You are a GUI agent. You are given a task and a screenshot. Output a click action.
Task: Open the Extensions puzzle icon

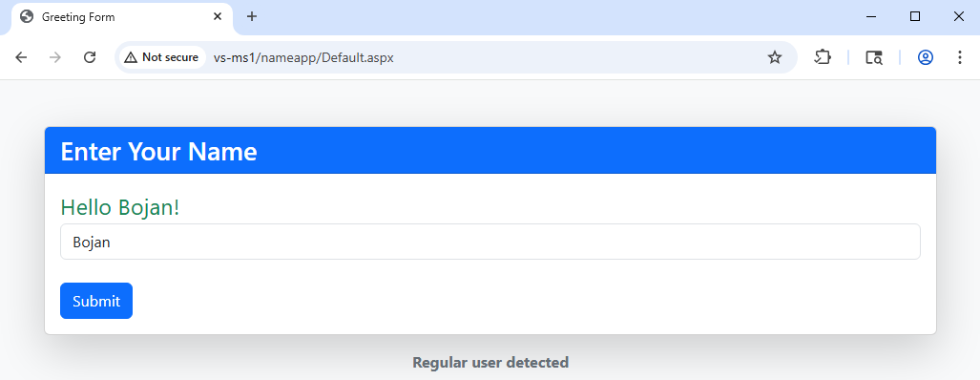823,57
